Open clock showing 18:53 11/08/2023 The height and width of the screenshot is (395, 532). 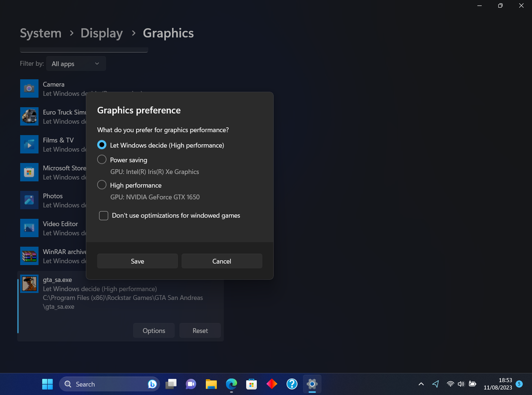(x=498, y=384)
